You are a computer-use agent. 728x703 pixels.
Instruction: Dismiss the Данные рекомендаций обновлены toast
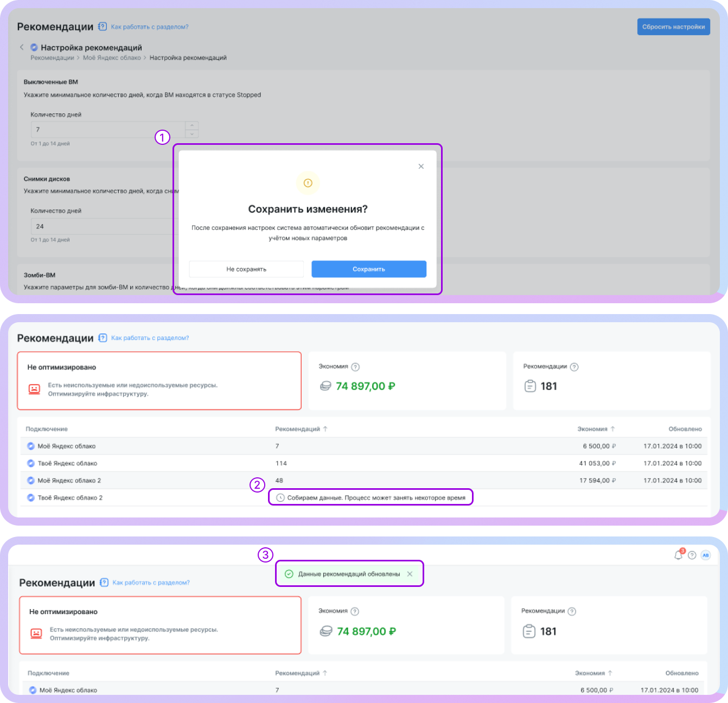[410, 574]
